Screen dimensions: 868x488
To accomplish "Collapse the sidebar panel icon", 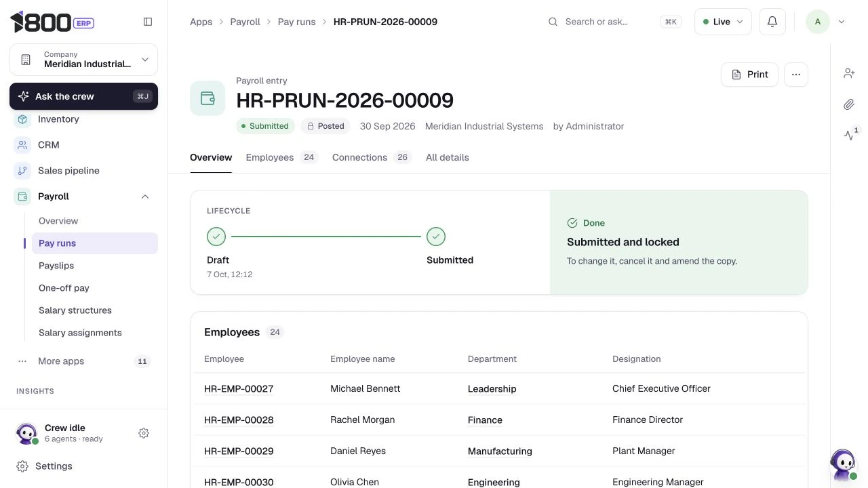I will [148, 22].
